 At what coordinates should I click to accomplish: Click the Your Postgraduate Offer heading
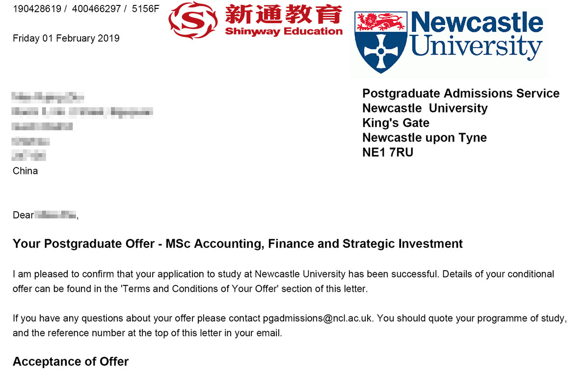[238, 244]
